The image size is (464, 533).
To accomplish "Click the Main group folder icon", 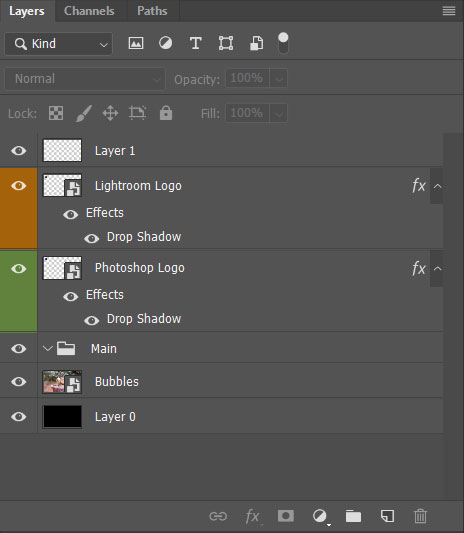I will (x=66, y=348).
